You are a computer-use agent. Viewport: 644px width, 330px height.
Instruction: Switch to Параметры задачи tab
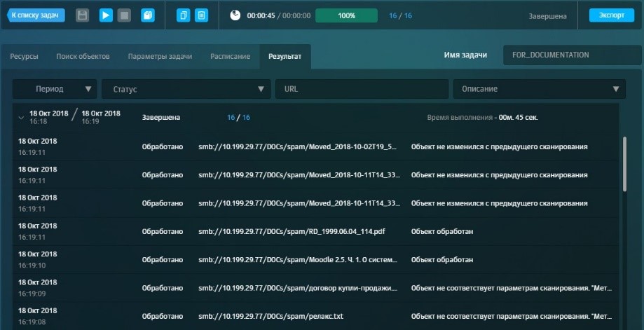(x=160, y=56)
